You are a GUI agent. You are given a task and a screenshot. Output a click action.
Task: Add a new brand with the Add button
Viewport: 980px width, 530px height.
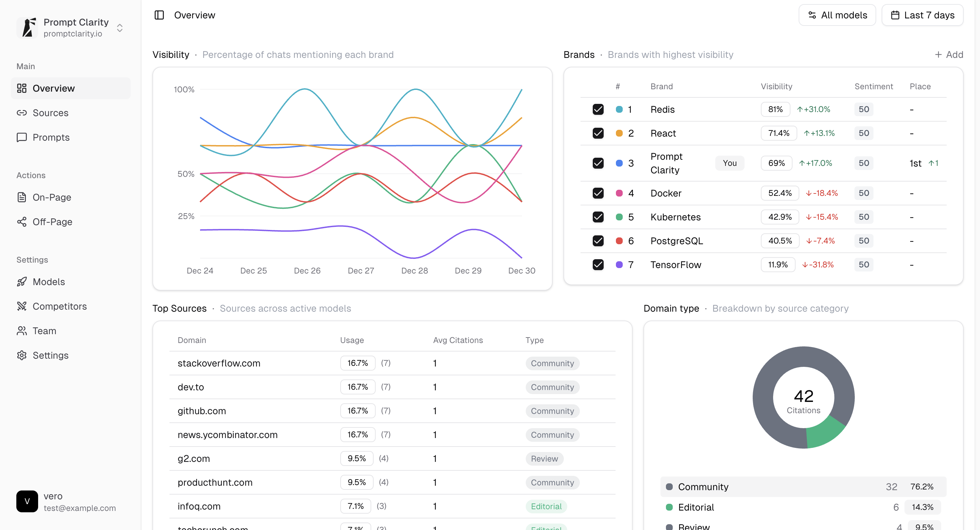949,54
